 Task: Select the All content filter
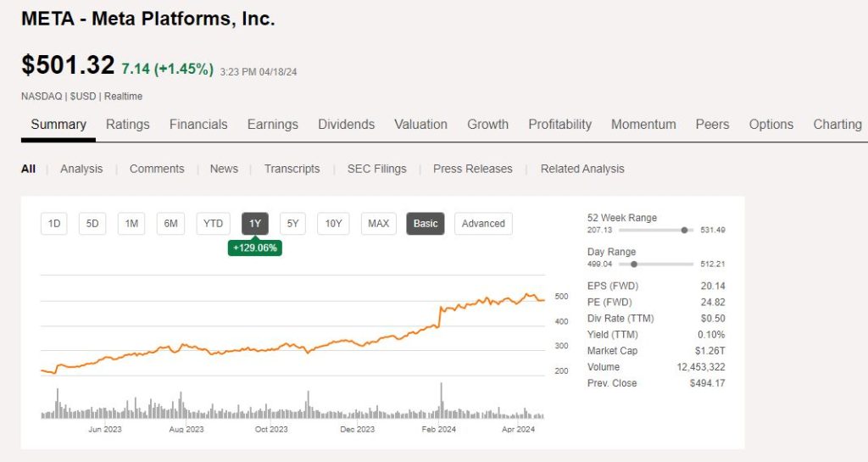28,169
